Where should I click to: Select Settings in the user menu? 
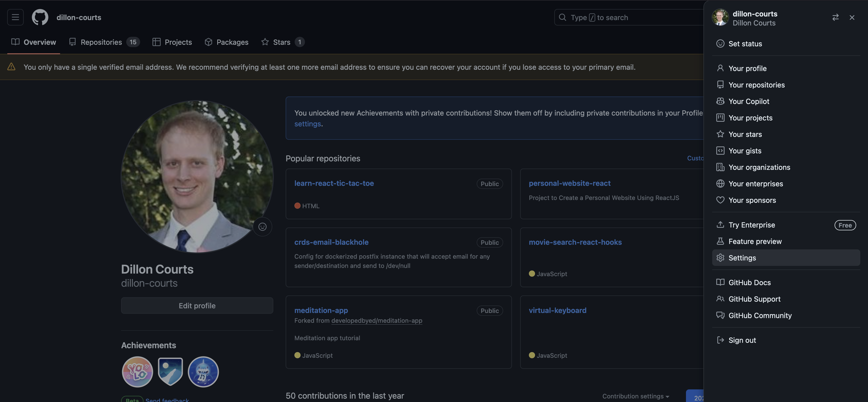[742, 258]
